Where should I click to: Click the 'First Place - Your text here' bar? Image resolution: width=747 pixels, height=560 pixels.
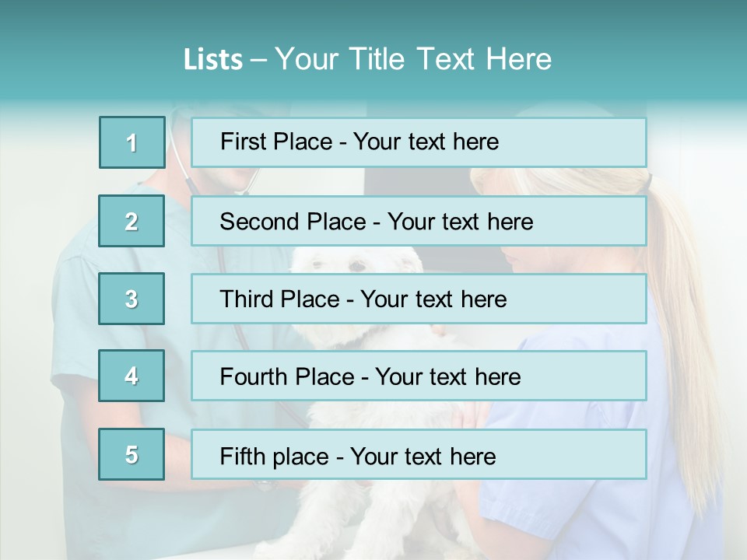[419, 142]
